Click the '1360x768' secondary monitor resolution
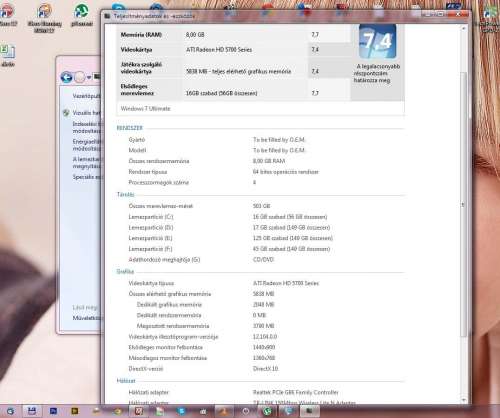Image resolution: width=500 pixels, height=418 pixels. [264, 358]
